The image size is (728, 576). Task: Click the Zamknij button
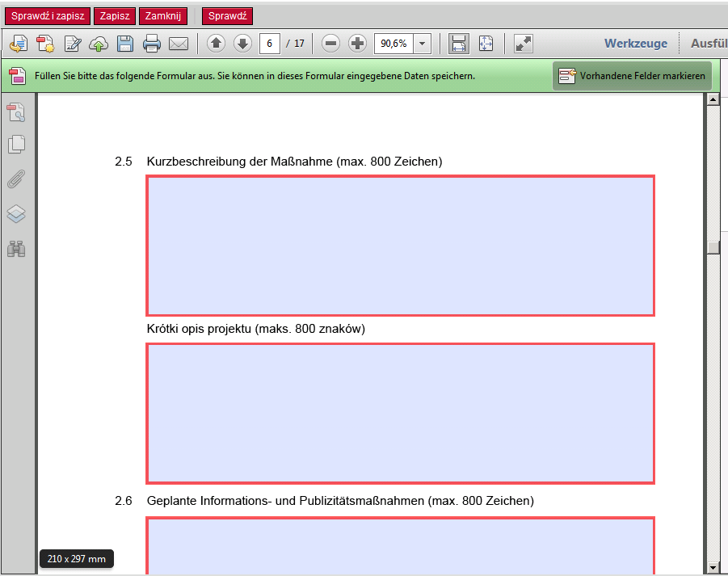[x=163, y=16]
